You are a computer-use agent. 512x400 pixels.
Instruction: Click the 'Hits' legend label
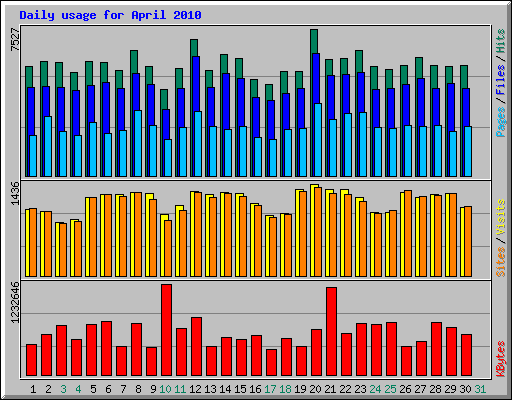pos(501,41)
